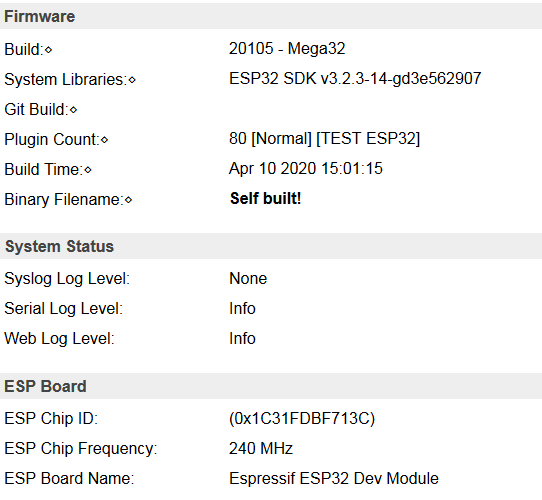Select the ESP Board section header

pyautogui.click(x=271, y=386)
